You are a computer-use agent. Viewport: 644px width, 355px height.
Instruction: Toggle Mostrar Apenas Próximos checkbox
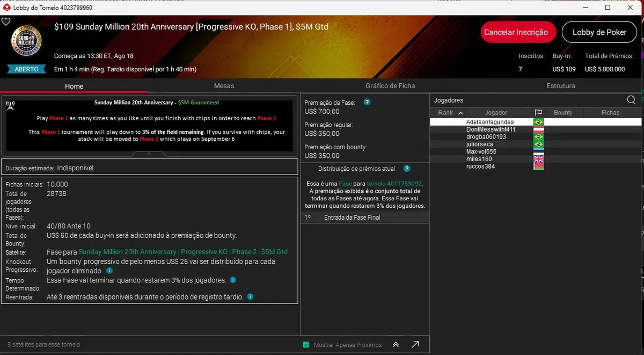(x=306, y=345)
